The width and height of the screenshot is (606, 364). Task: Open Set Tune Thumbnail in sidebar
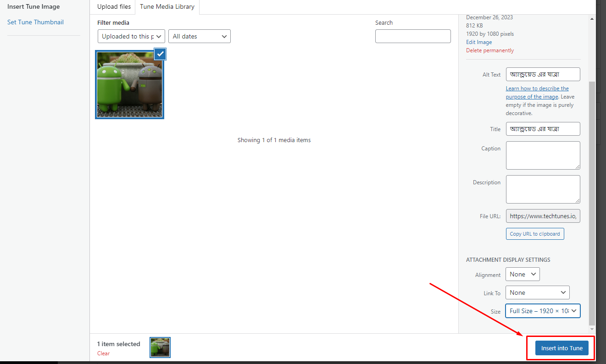[35, 22]
